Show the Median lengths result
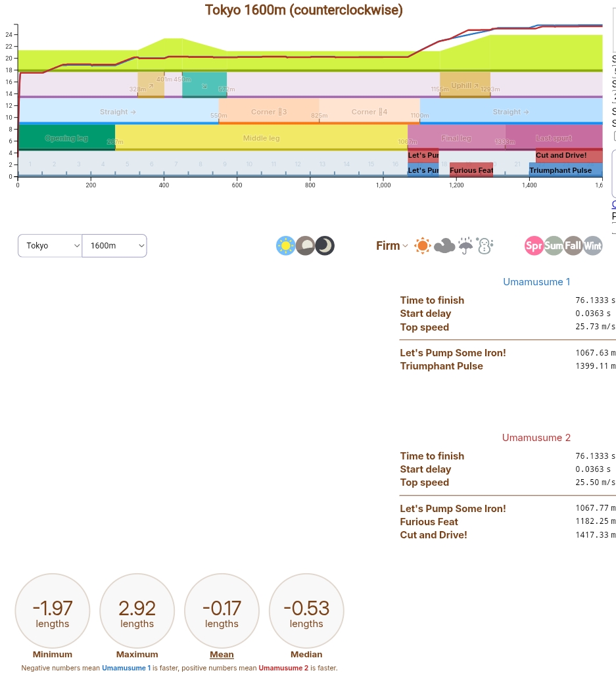 (x=306, y=611)
